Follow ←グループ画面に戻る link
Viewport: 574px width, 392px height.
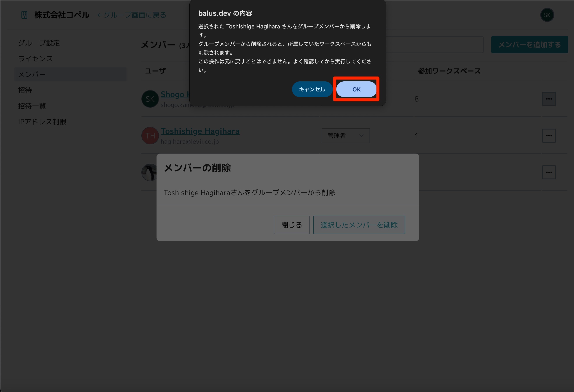[132, 15]
